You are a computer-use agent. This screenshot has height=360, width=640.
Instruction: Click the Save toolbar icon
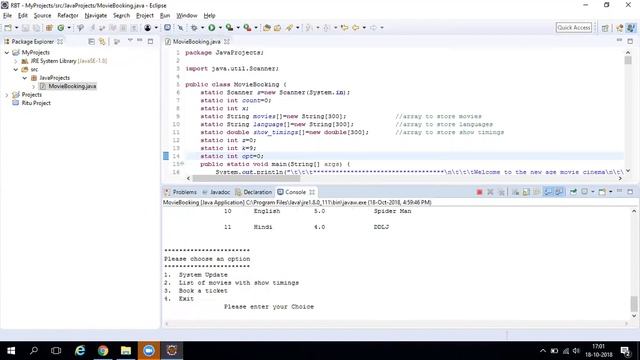(25, 28)
